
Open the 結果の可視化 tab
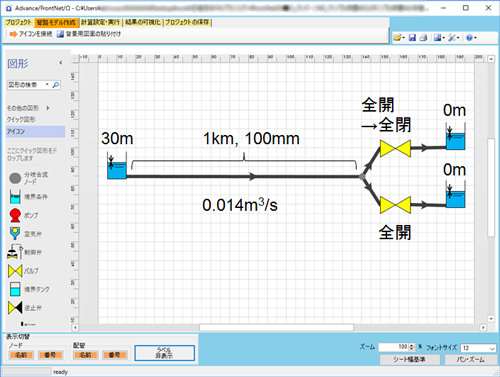[143, 22]
